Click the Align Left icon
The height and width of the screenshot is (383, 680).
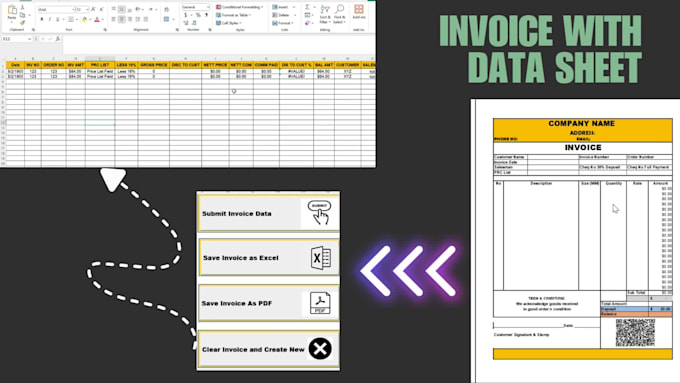(x=114, y=19)
